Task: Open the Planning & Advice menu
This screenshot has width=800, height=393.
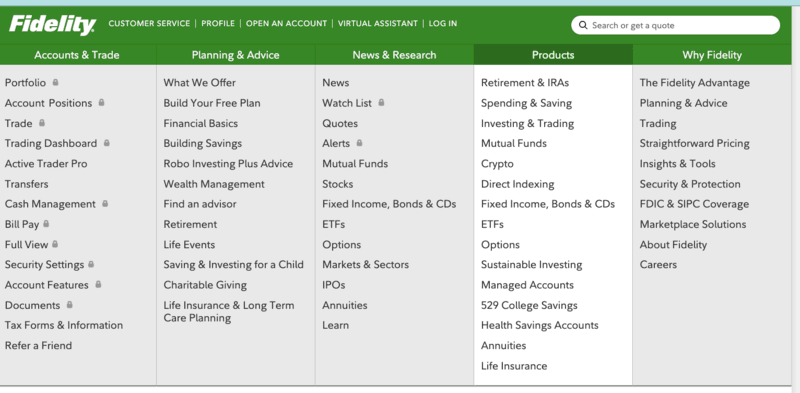Action: pos(236,55)
